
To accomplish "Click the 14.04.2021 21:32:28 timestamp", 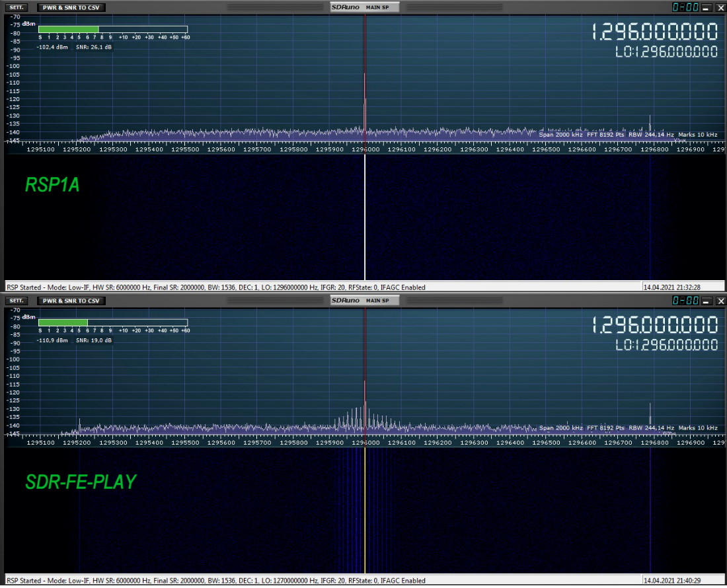I will coord(672,287).
